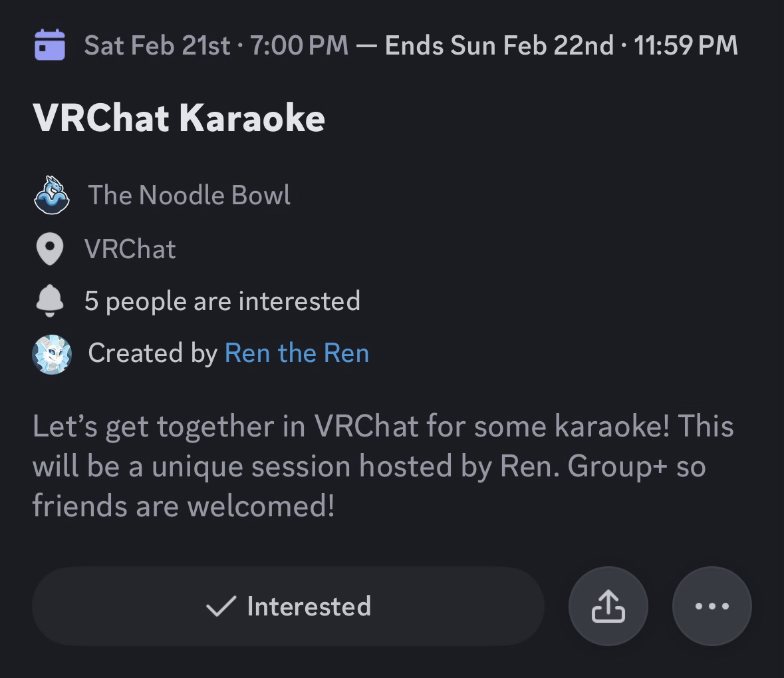This screenshot has height=678, width=784.
Task: Open the Ren the Ren profile link
Action: pos(297,353)
